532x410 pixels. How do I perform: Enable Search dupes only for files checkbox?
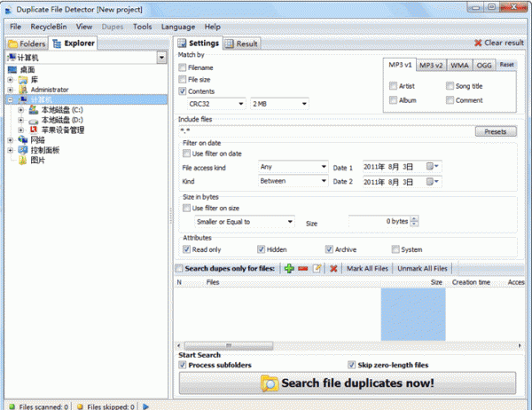click(x=179, y=268)
